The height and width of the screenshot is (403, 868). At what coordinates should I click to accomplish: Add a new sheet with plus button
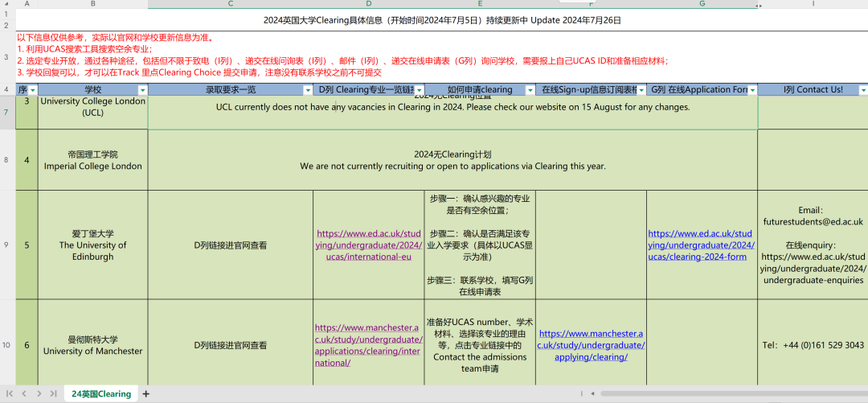point(146,393)
